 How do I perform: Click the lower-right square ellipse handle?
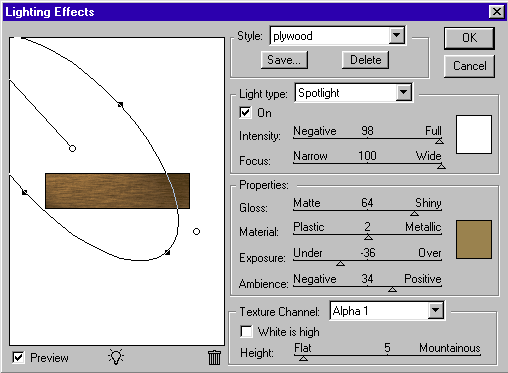click(168, 253)
